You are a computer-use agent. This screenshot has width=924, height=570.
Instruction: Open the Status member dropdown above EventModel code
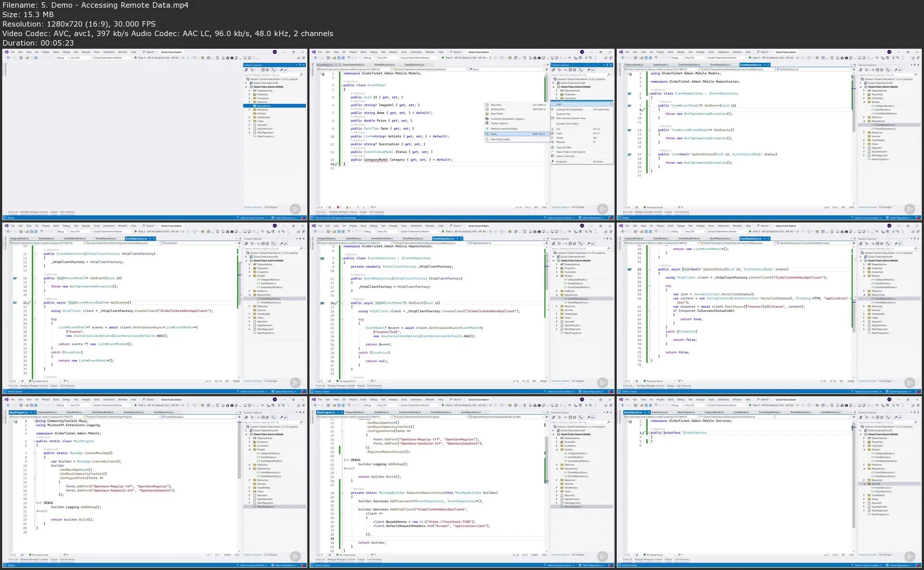[x=506, y=70]
